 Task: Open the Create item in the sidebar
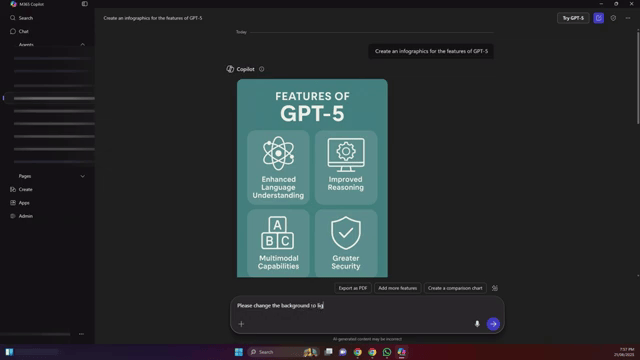[21, 189]
